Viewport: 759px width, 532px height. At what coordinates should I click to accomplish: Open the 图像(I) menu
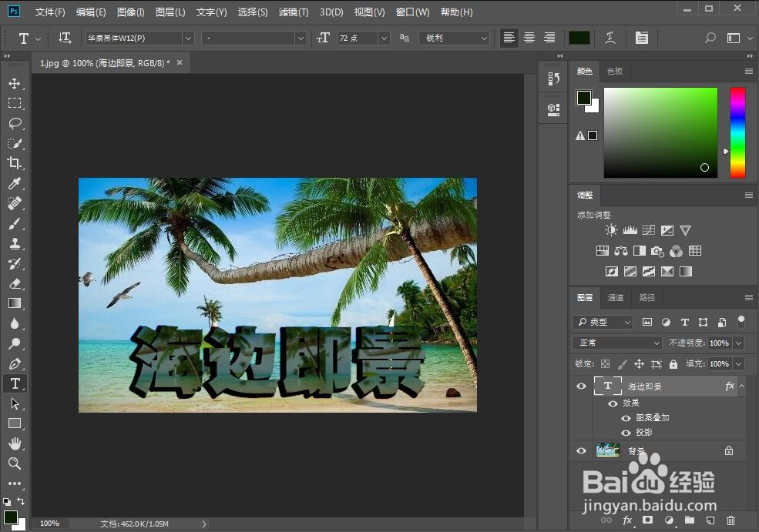click(x=131, y=12)
